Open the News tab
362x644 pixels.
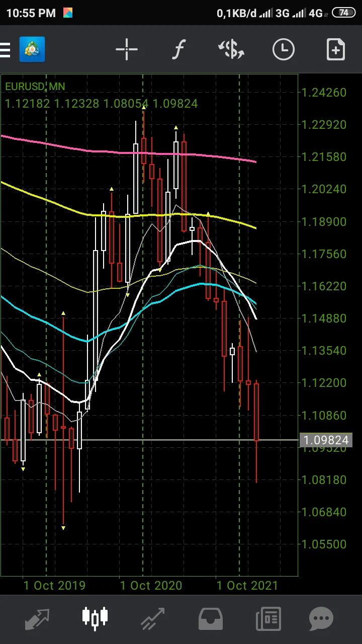268,619
